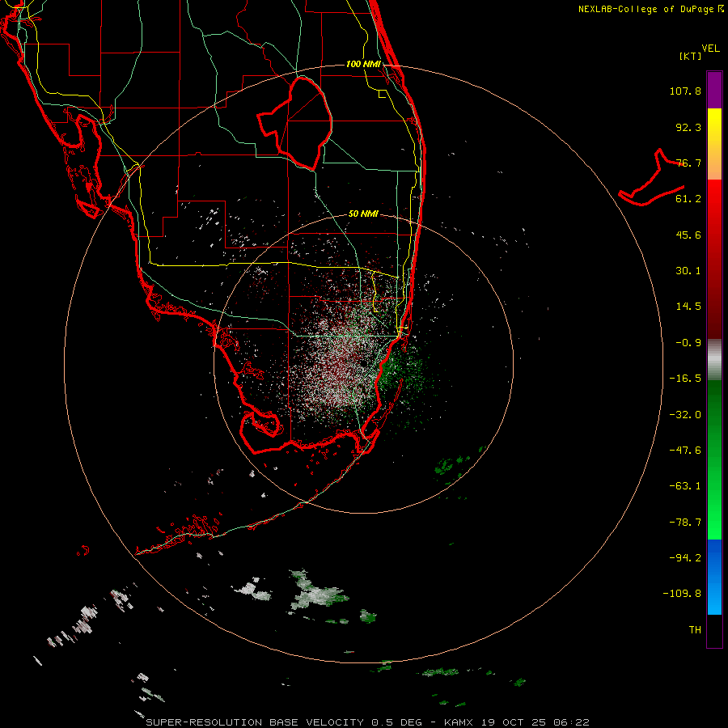Click the -32.0 value on velocity scale
The image size is (728, 728).
[685, 415]
